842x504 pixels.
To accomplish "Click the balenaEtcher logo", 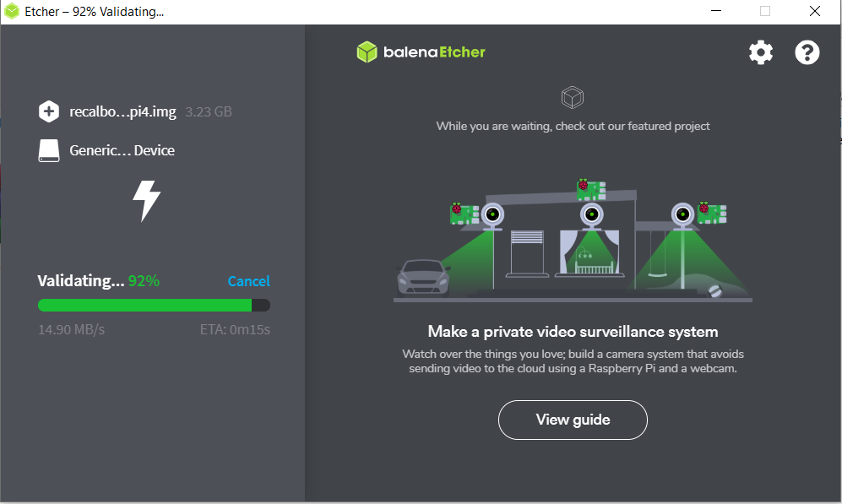I will [x=421, y=52].
